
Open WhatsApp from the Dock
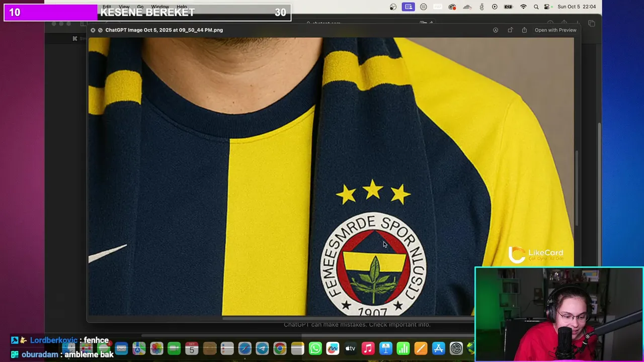[x=315, y=348]
